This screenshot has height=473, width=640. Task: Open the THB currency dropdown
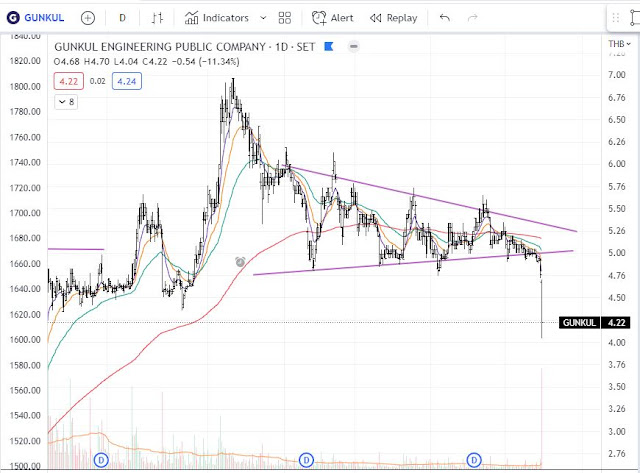619,44
